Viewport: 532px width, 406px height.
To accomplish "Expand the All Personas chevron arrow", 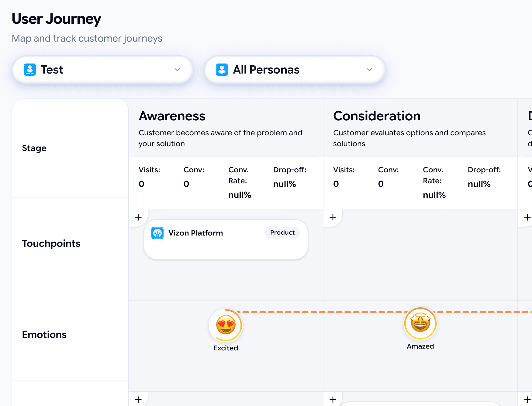I will tap(369, 70).
